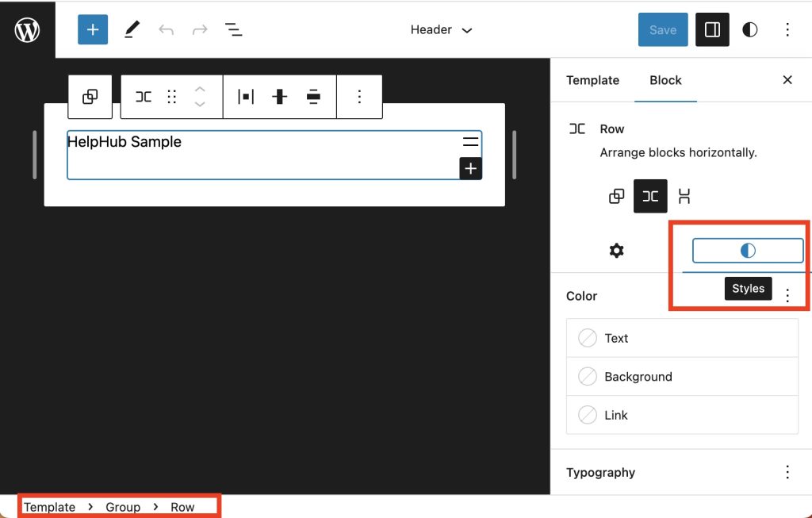Image resolution: width=812 pixels, height=518 pixels.
Task: Switch to the Template tab
Action: 592,80
